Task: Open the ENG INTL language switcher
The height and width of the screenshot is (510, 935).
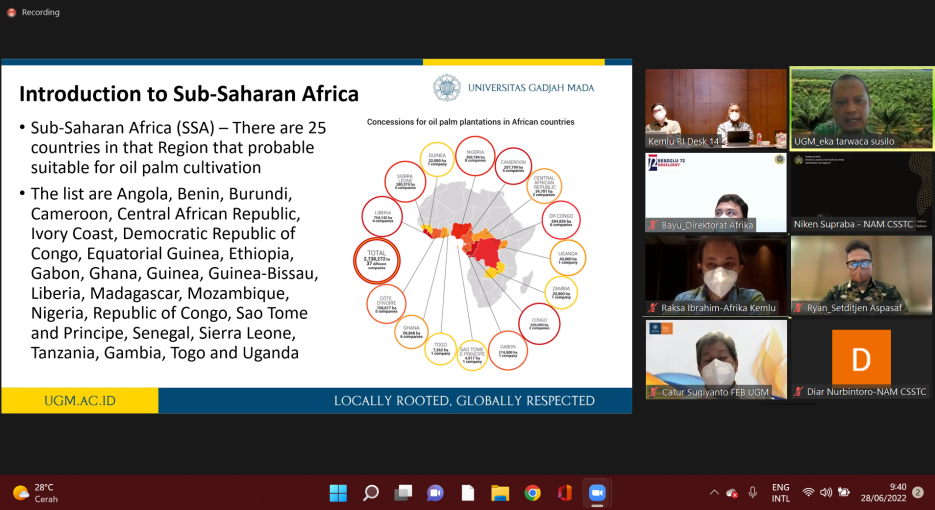Action: (x=780, y=492)
